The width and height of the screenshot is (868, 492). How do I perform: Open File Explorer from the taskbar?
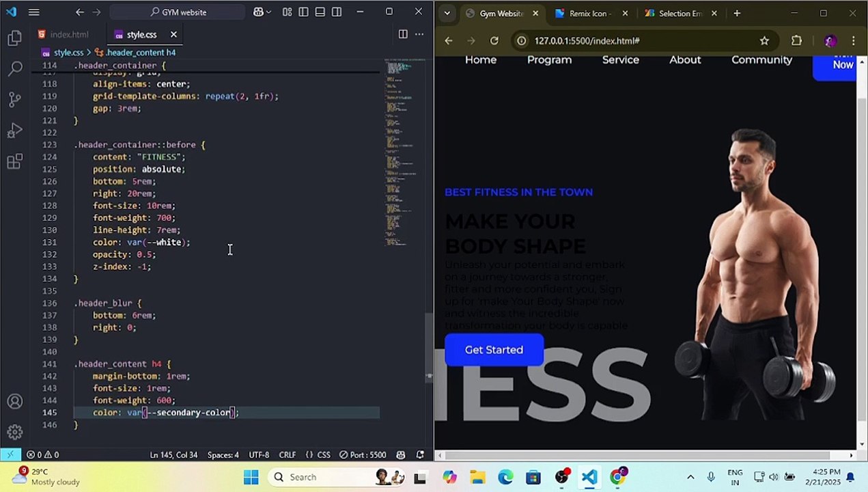tap(477, 477)
